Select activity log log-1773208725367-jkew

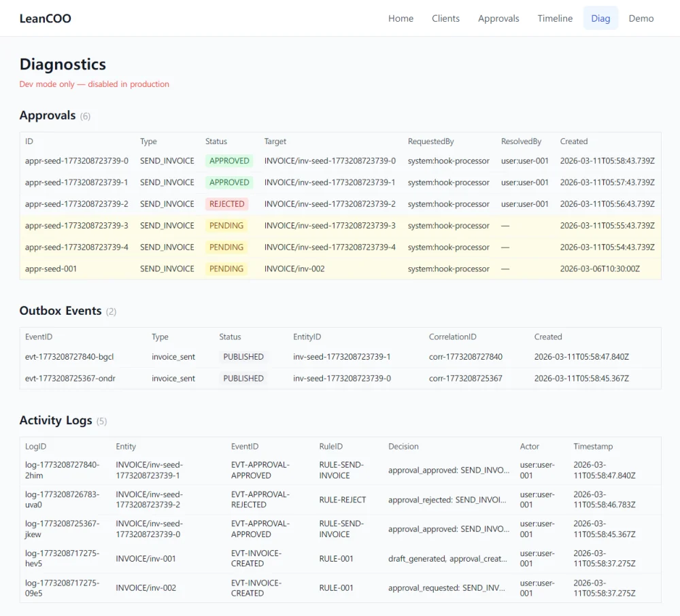pos(62,529)
